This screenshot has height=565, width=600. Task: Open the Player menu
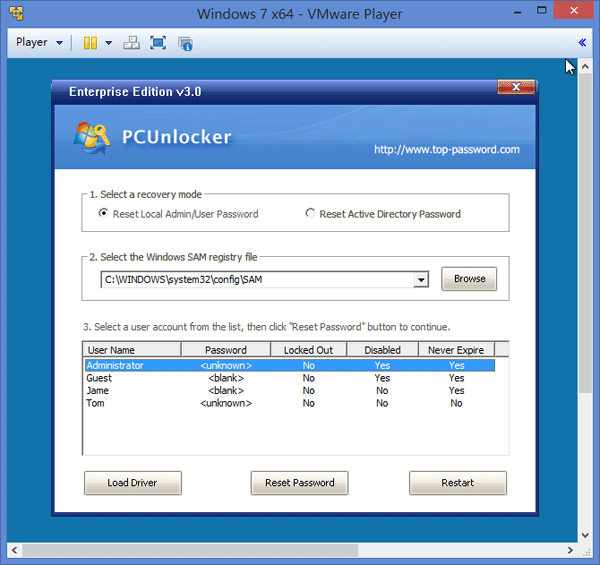pos(39,42)
